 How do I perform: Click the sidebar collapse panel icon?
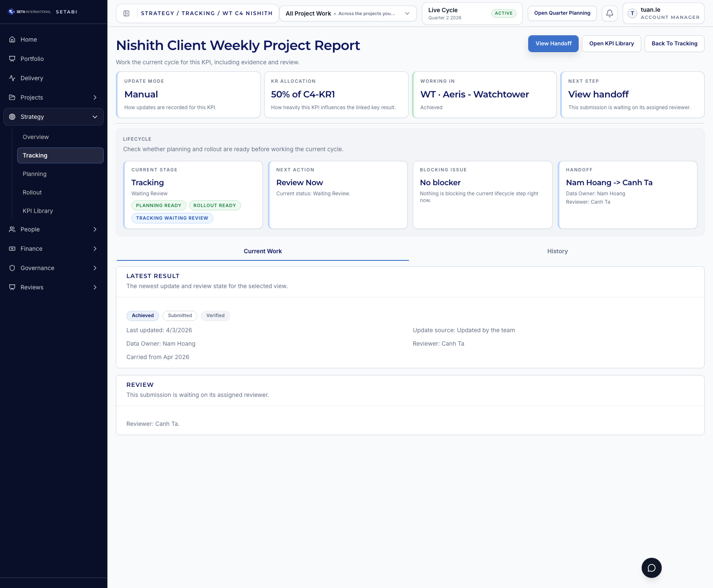[x=126, y=13]
